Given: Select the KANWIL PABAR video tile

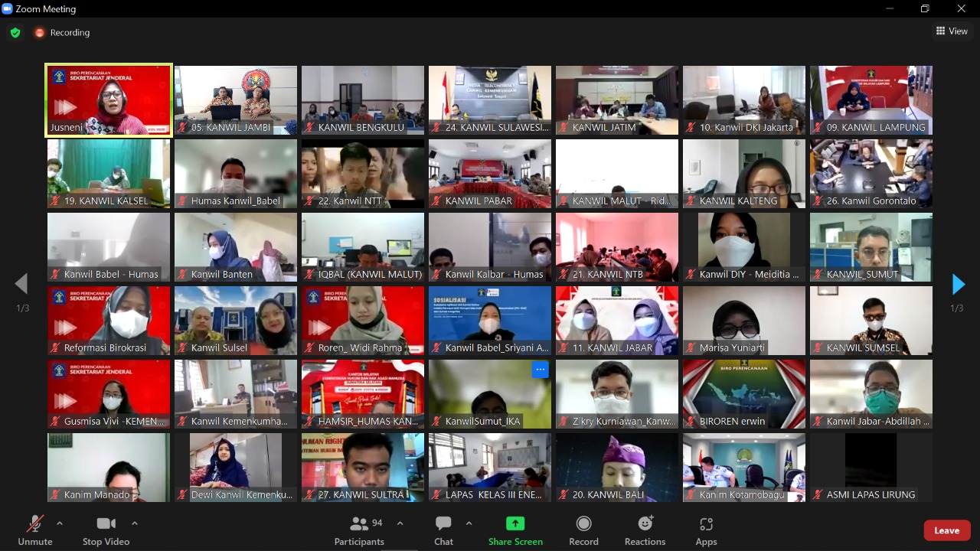Looking at the screenshot, I should (x=490, y=174).
